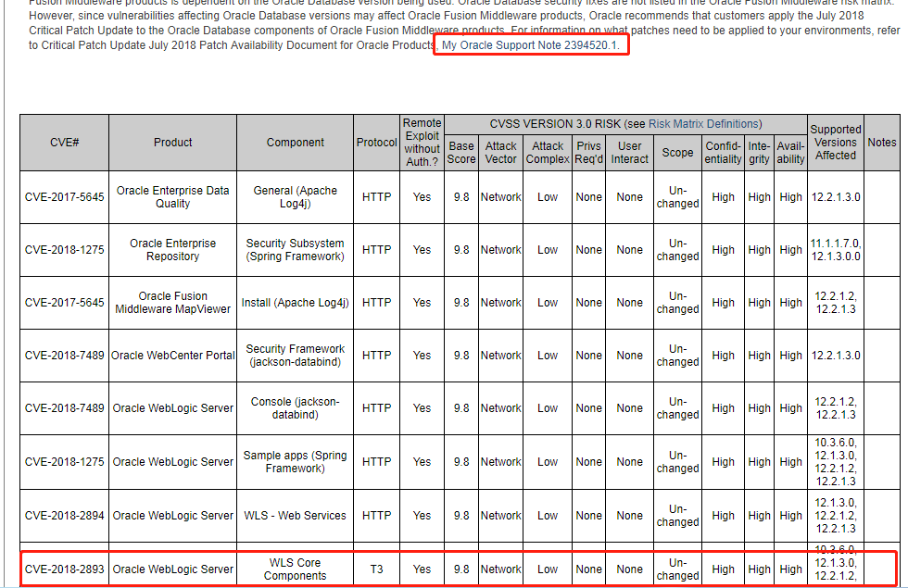The height and width of the screenshot is (588, 908).
Task: Select CVE-2017-5645 in the MapViewer row
Action: click(64, 303)
